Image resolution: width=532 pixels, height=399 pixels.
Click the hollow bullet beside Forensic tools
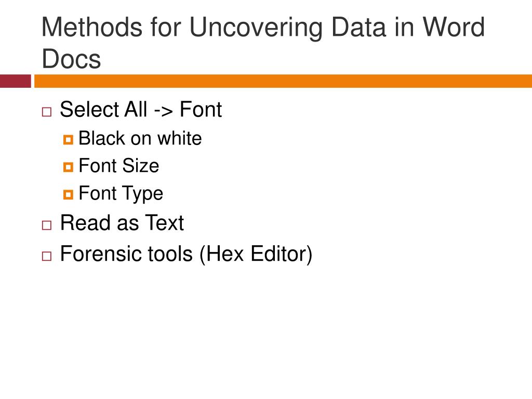coord(47,256)
